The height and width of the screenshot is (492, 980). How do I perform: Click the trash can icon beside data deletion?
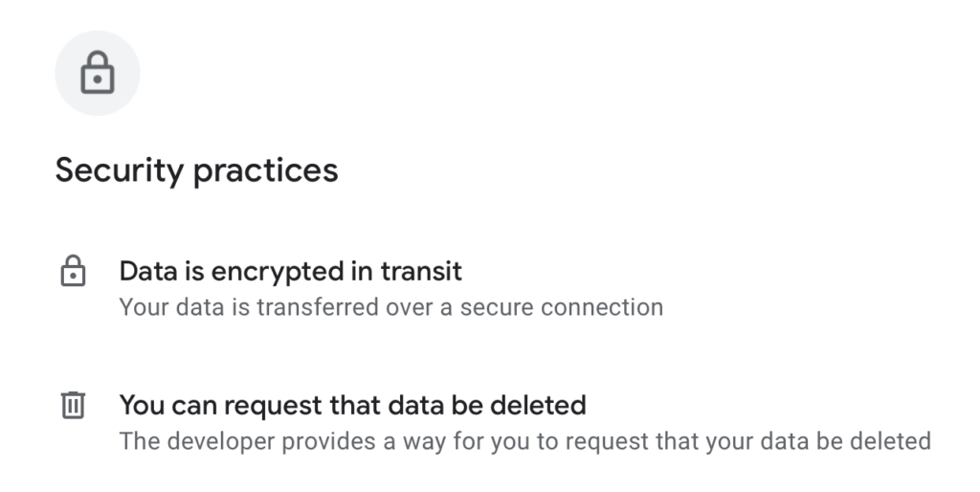pos(73,406)
